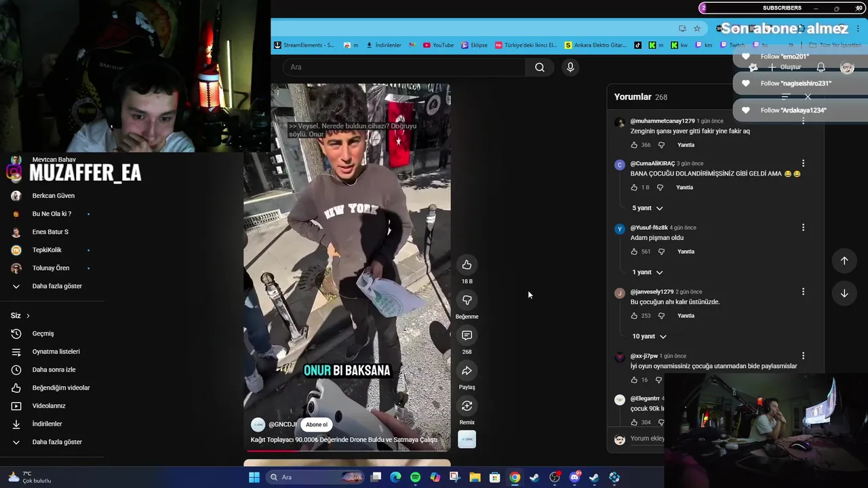
Task: Open options menu for @CumaAliKIRAÇ comment
Action: tap(803, 163)
